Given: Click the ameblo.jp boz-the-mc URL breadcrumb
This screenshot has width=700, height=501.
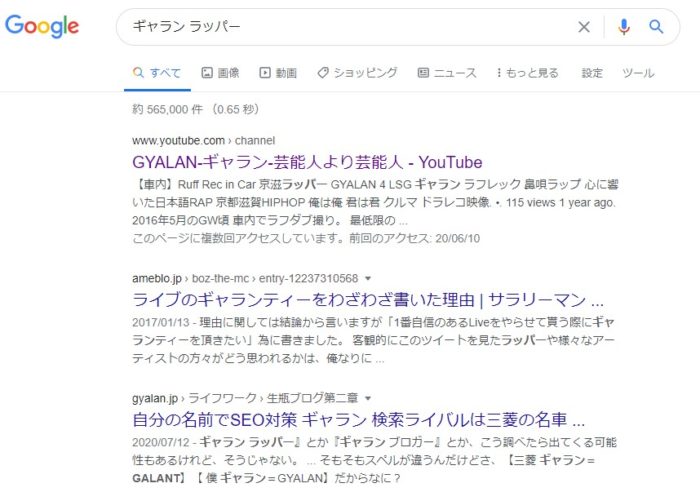Looking at the screenshot, I should point(245,278).
